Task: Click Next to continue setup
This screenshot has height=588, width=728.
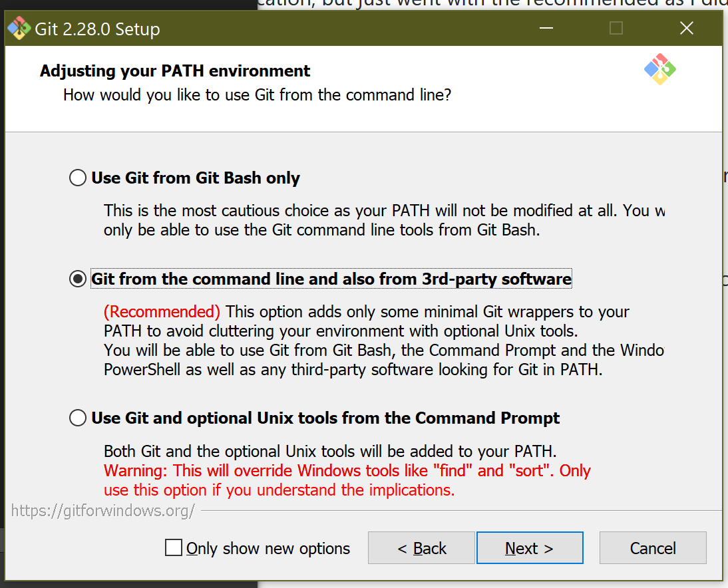Action: (x=530, y=548)
